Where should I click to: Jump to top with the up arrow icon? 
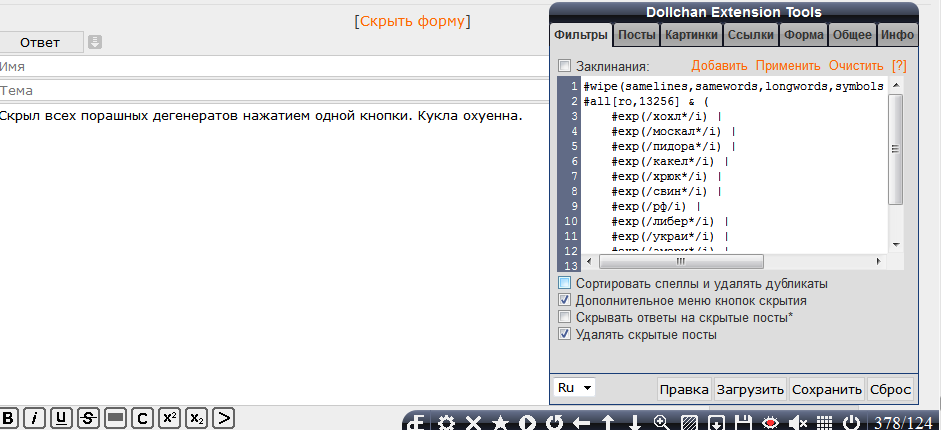click(608, 422)
